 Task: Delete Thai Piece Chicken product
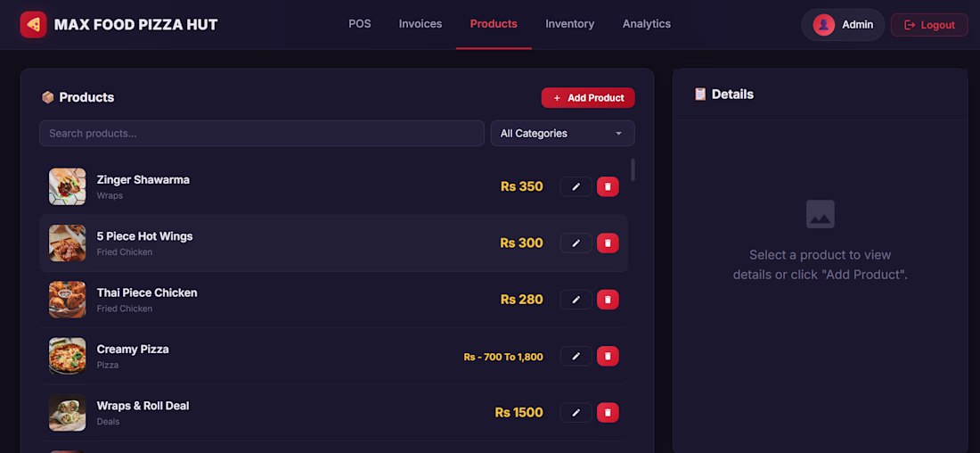[x=608, y=300]
